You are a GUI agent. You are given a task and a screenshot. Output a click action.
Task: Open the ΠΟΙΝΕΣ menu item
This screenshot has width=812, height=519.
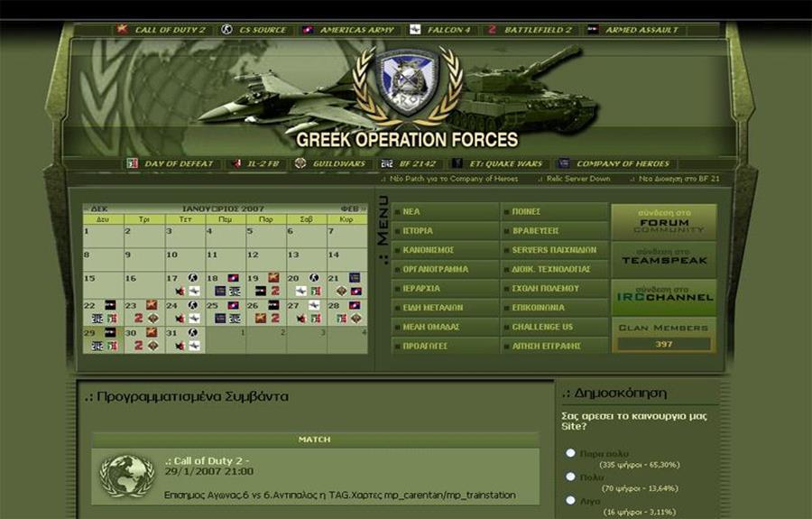point(554,211)
